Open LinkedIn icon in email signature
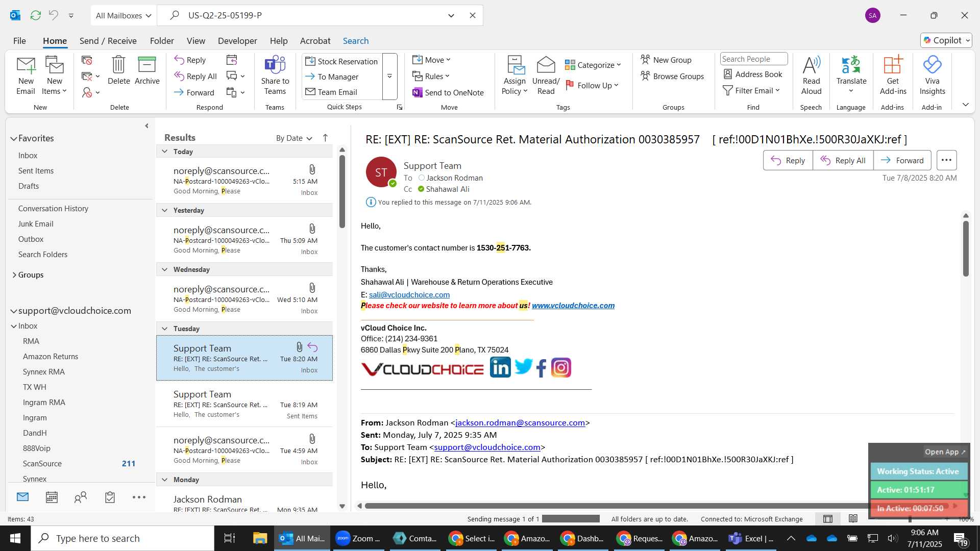Image resolution: width=980 pixels, height=551 pixels. [x=500, y=367]
